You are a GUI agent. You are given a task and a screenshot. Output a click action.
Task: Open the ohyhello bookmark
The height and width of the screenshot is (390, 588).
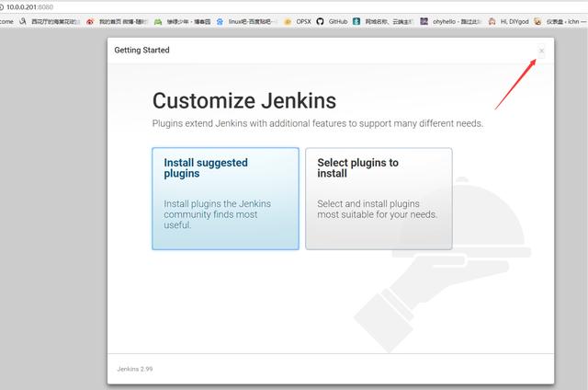(451, 22)
